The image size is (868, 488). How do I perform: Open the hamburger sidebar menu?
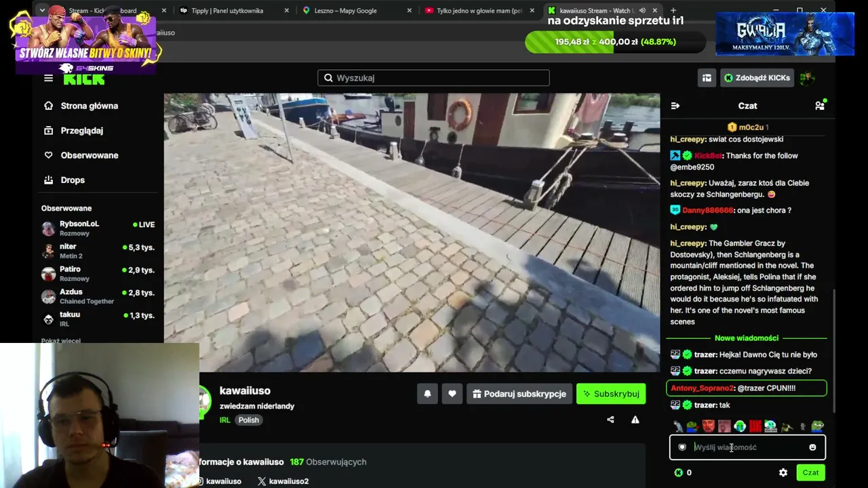pyautogui.click(x=48, y=78)
